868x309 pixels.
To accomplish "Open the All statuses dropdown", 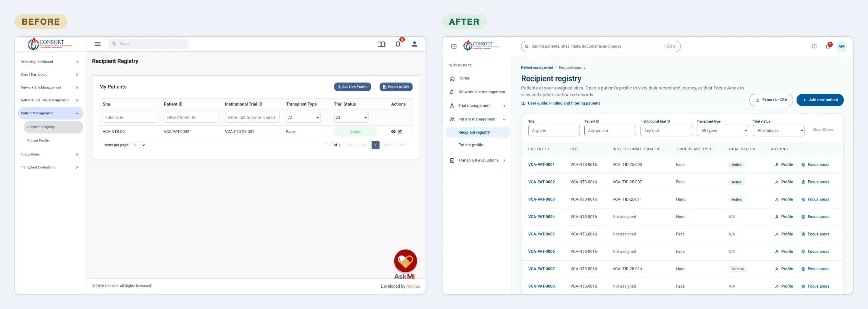I will coord(778,131).
